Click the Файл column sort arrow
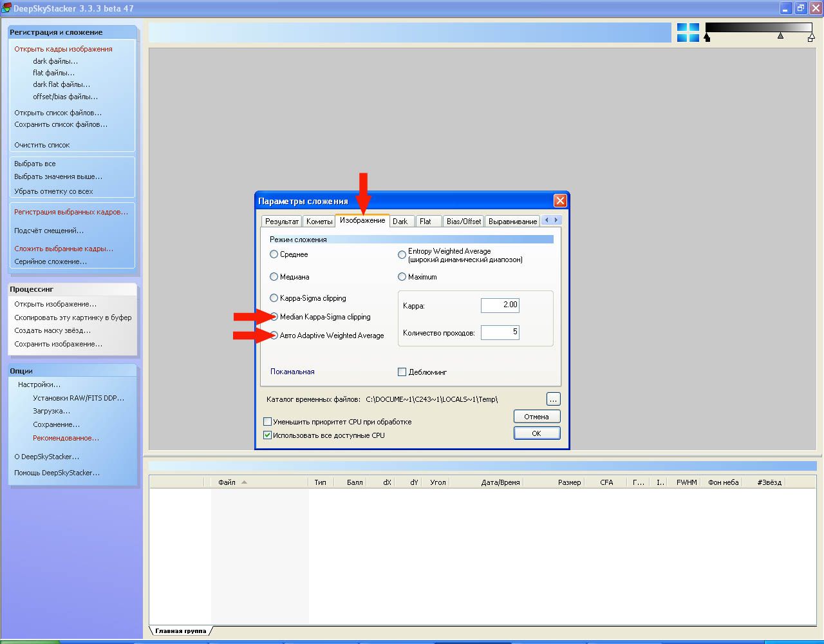Viewport: 824px width, 644px height. pyautogui.click(x=244, y=482)
